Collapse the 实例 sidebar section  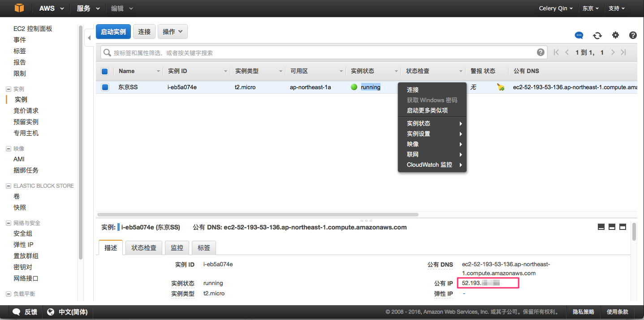coord(8,89)
